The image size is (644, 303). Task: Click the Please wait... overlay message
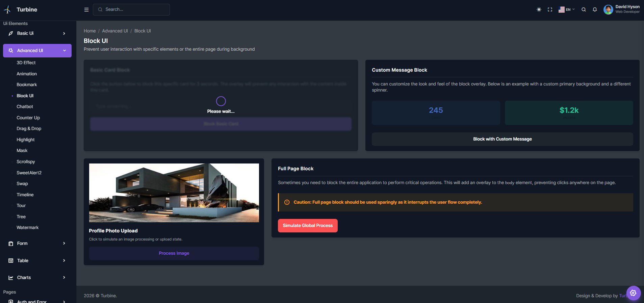click(221, 111)
